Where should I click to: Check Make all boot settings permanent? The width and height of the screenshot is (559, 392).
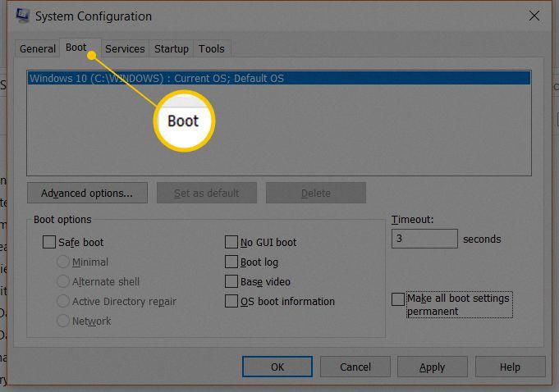click(398, 299)
